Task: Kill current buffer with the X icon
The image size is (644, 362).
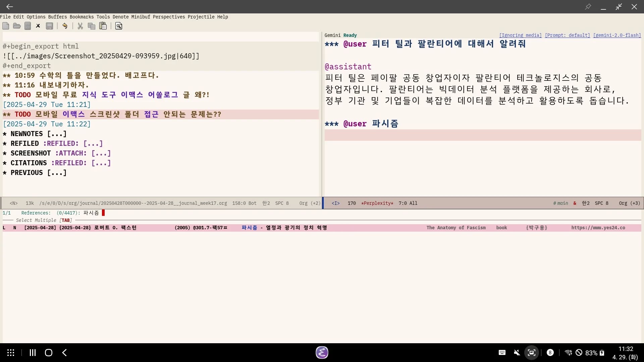Action: (38, 26)
